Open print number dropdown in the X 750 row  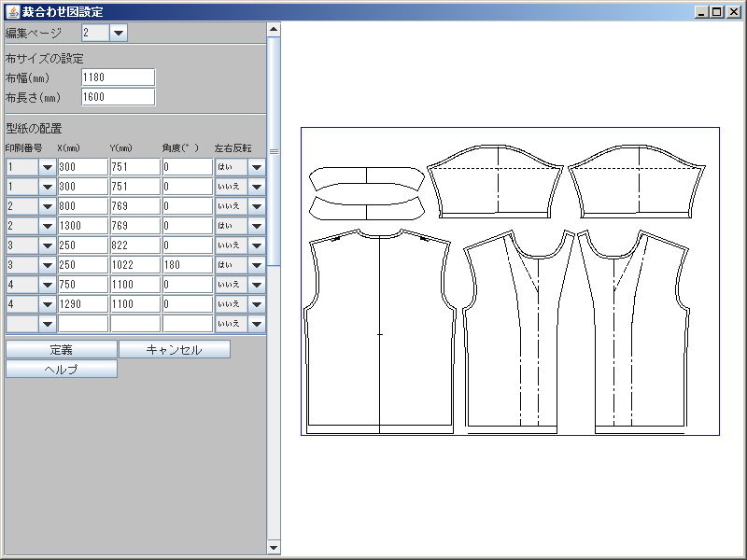pyautogui.click(x=48, y=285)
